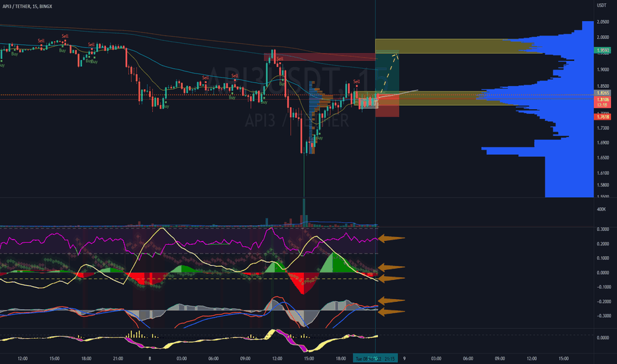617x364 pixels.
Task: Click the 0.3000 oscillator scale value
Action: pyautogui.click(x=603, y=230)
